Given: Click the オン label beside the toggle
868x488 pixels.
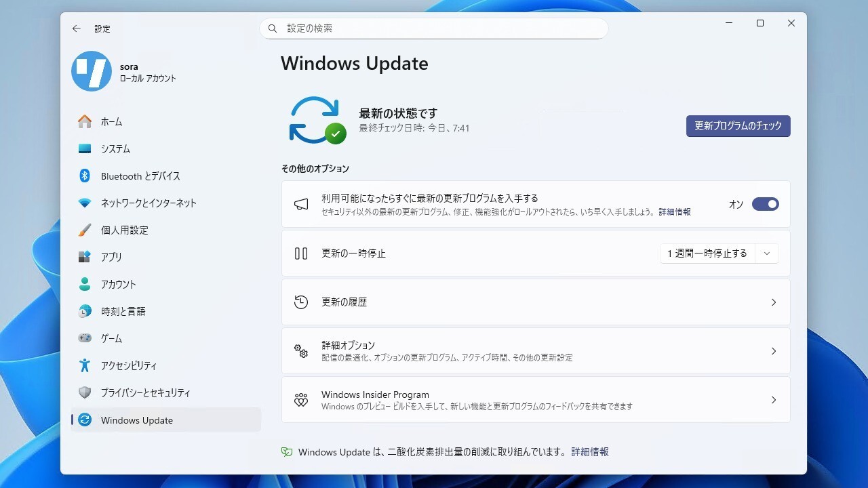Looking at the screenshot, I should (x=736, y=204).
